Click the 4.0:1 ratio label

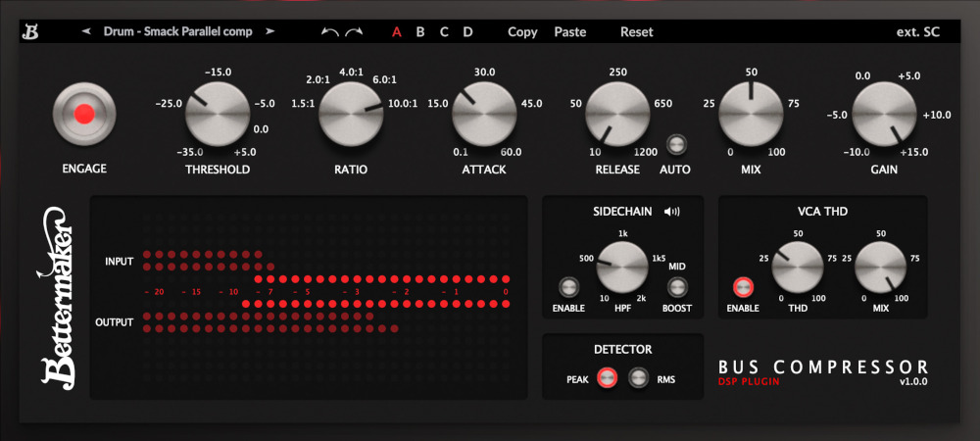[351, 72]
